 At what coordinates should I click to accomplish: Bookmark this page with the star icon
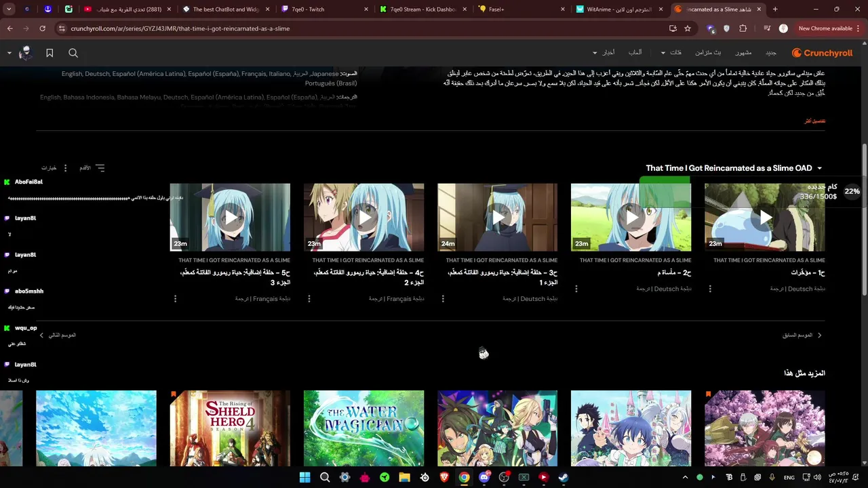[688, 28]
